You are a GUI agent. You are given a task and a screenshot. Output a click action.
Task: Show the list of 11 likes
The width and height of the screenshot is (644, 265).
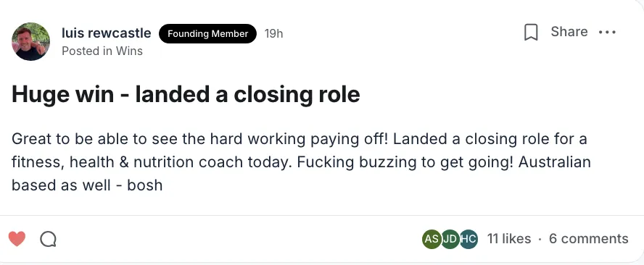tap(509, 239)
